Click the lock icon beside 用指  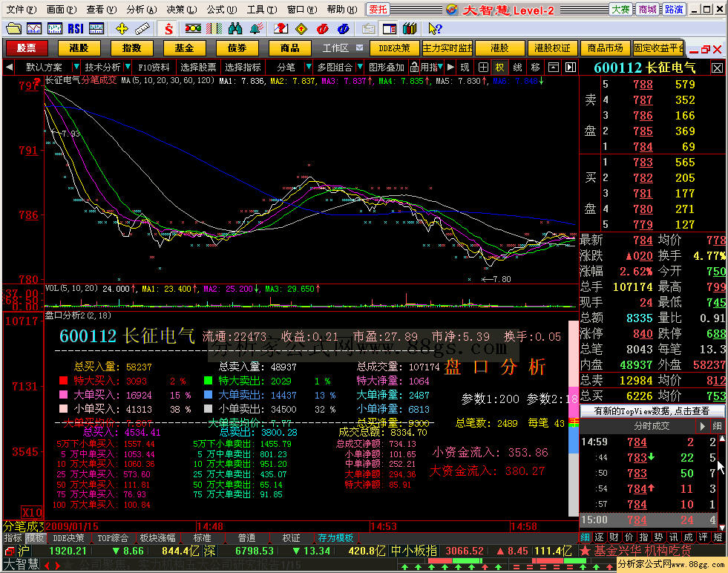(x=414, y=68)
